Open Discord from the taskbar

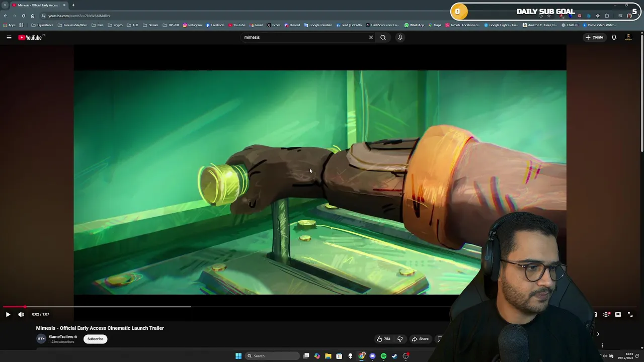click(372, 356)
